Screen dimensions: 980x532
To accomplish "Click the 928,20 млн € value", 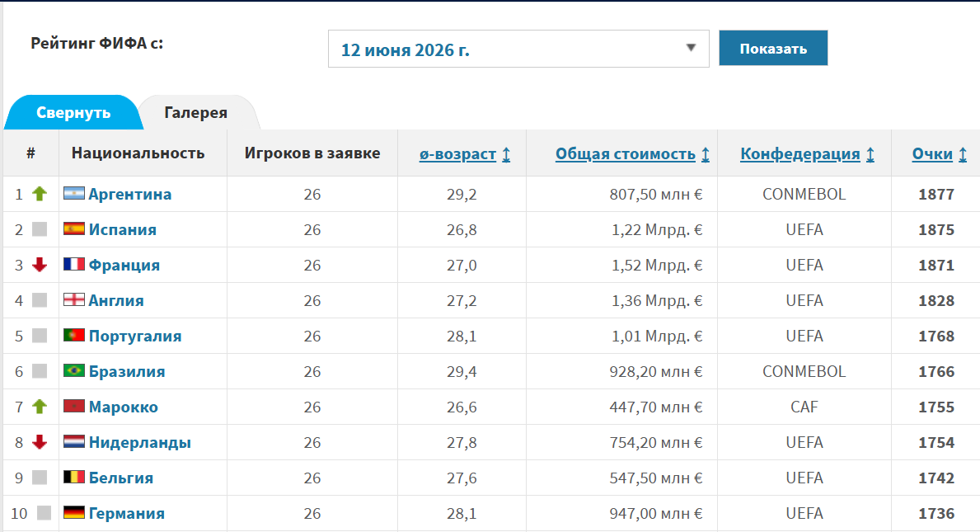I will click(x=656, y=371).
